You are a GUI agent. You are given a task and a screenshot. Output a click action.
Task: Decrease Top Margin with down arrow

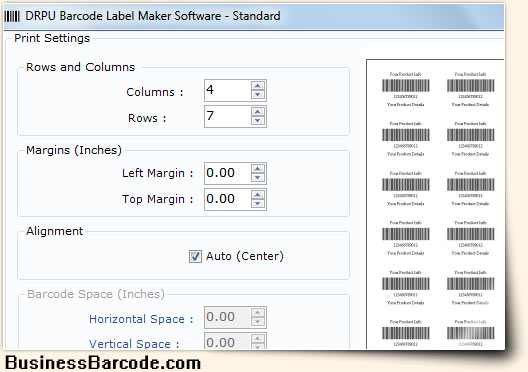(x=258, y=203)
